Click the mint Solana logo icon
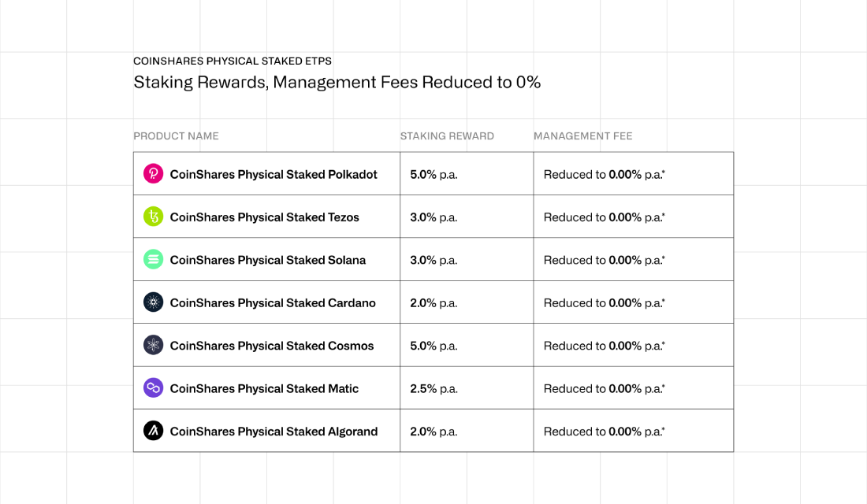 (153, 259)
